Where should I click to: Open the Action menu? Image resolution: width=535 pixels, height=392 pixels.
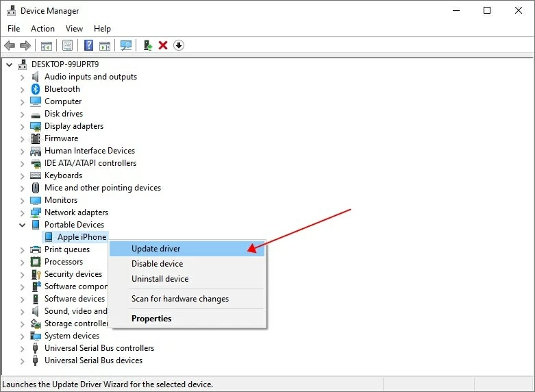(x=42, y=29)
